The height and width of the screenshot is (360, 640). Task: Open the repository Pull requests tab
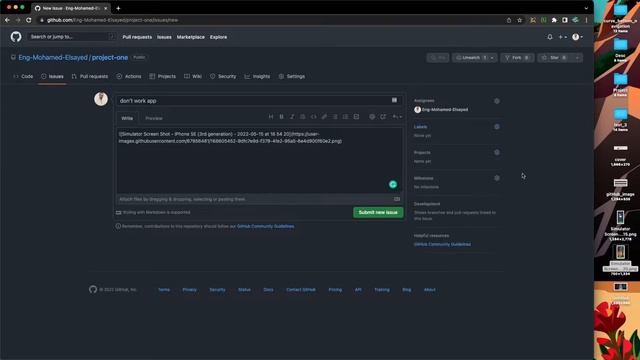point(90,76)
